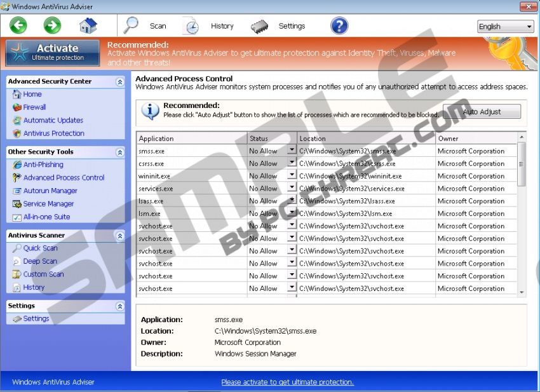This screenshot has height=392, width=540.
Task: Click the All-in-one Suite icon
Action: point(17,217)
